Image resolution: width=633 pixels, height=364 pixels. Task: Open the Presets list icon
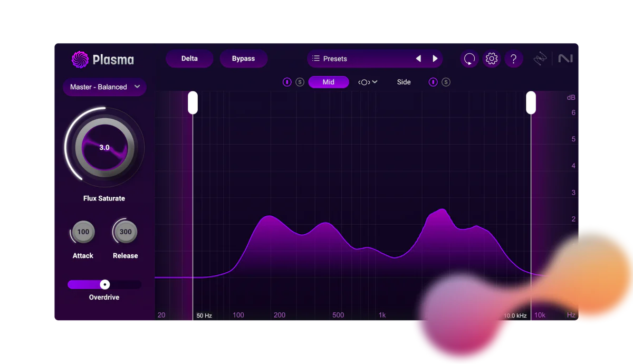(x=316, y=59)
